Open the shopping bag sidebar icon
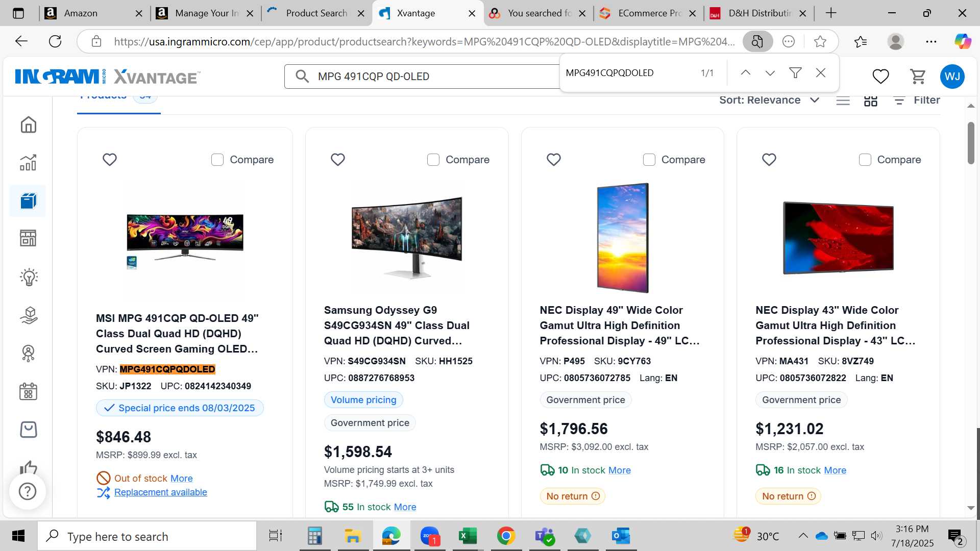This screenshot has width=980, height=551. click(28, 430)
